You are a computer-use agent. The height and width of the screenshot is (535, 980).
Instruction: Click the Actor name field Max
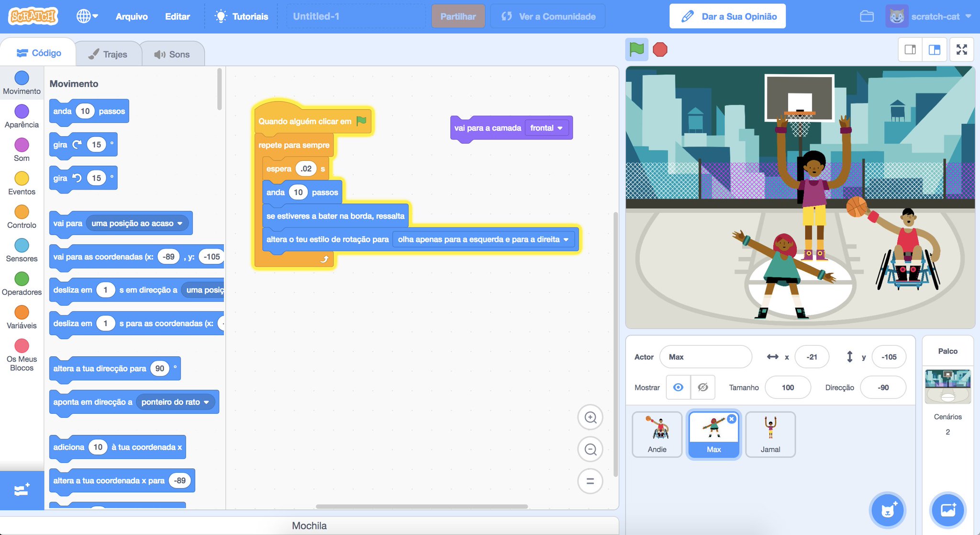(705, 357)
